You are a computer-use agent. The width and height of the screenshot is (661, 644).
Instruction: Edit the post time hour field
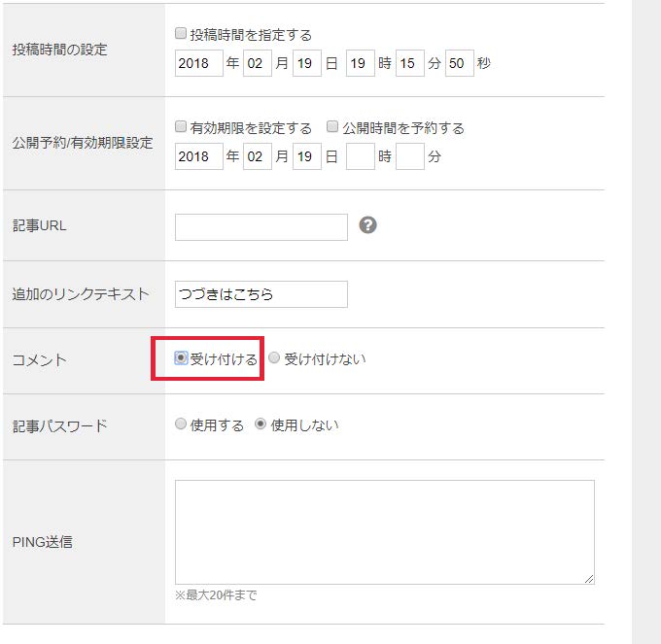click(360, 63)
